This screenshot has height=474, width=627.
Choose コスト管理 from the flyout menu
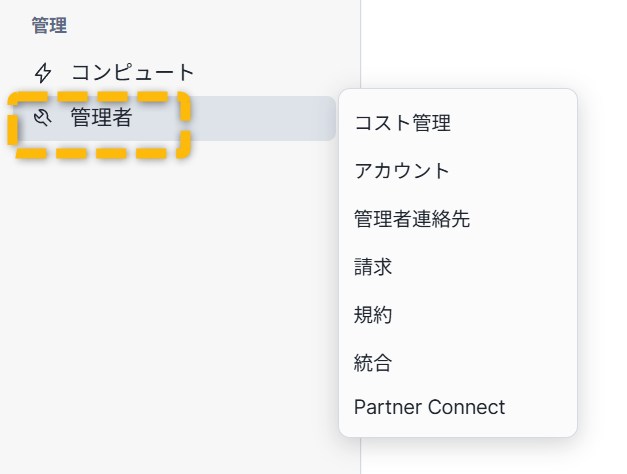point(403,123)
